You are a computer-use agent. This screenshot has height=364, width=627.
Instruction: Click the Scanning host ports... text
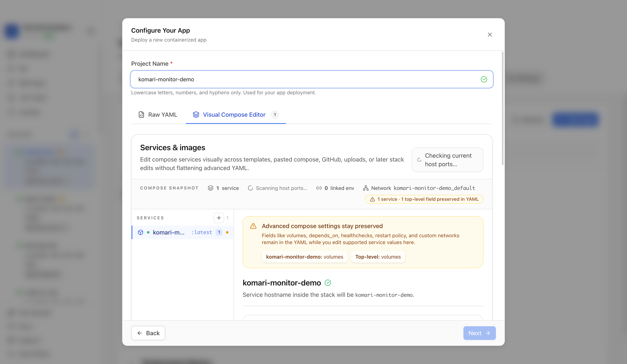pyautogui.click(x=281, y=188)
